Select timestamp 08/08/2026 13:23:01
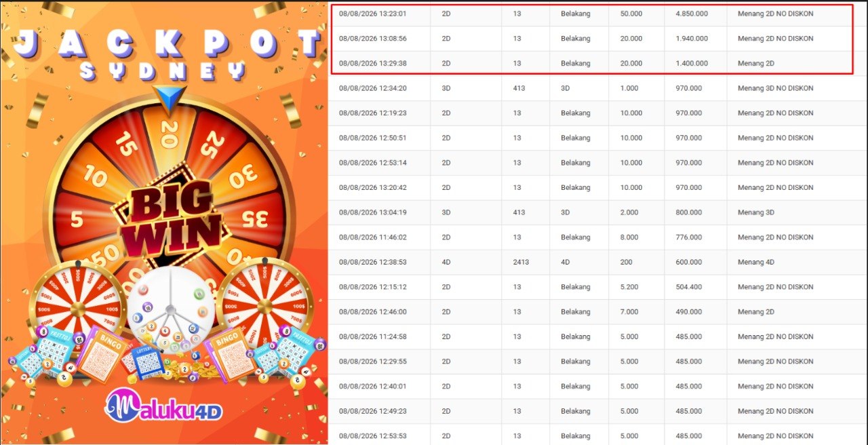 tap(372, 14)
